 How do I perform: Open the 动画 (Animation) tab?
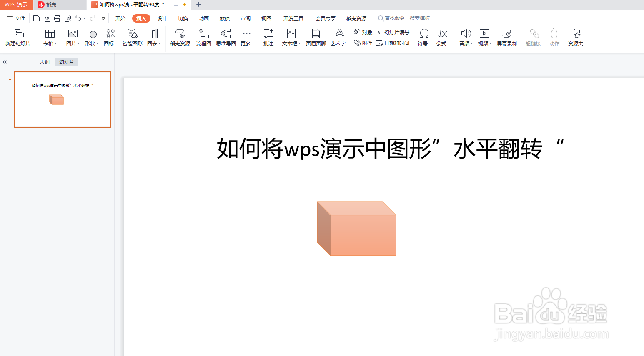tap(204, 18)
